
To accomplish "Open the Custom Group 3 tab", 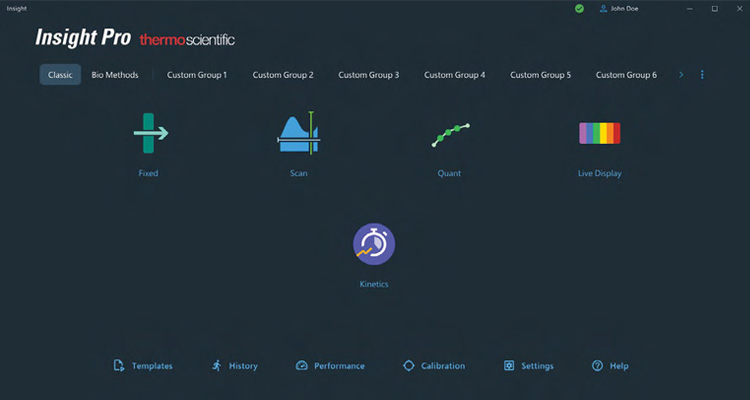I will pyautogui.click(x=369, y=75).
